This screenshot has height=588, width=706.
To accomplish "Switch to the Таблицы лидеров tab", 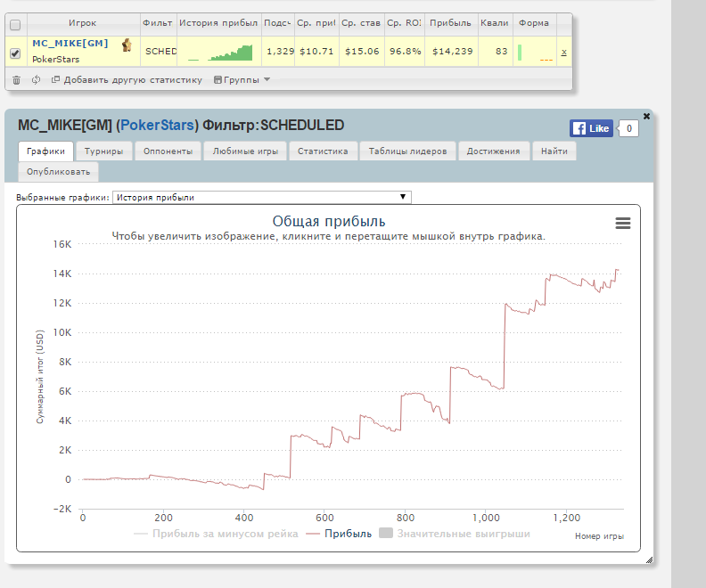I will pos(408,151).
